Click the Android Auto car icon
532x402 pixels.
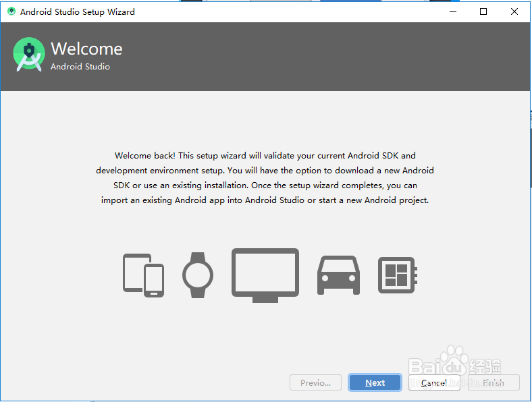point(338,275)
